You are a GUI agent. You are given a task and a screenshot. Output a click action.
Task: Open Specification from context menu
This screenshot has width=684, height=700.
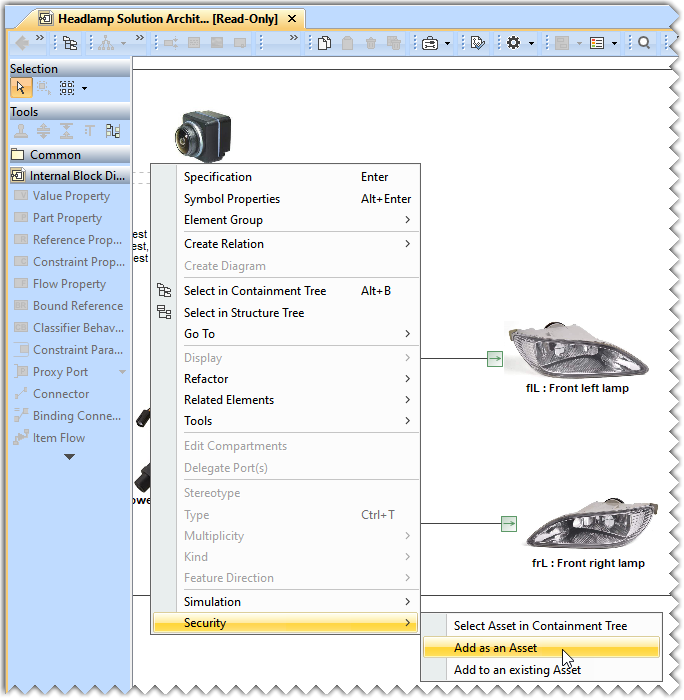tap(217, 177)
